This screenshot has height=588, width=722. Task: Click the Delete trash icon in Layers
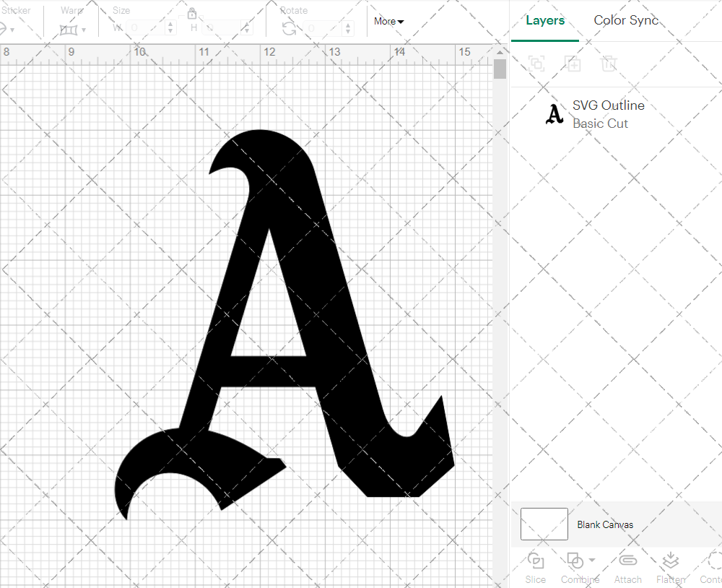click(609, 64)
